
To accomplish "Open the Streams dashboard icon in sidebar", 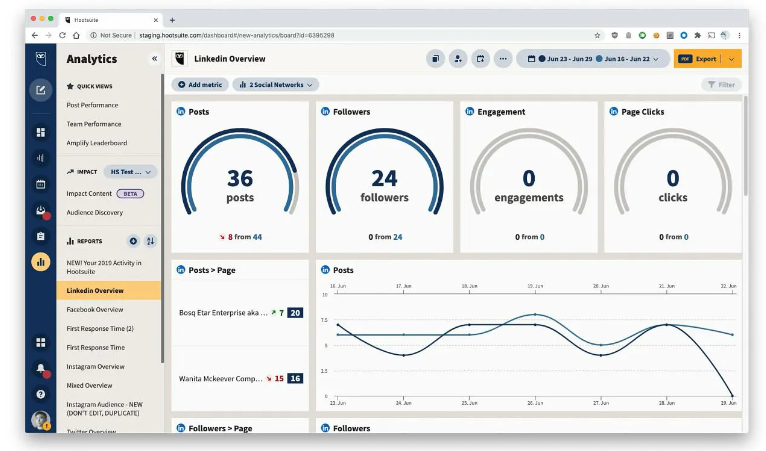I will pos(41,132).
